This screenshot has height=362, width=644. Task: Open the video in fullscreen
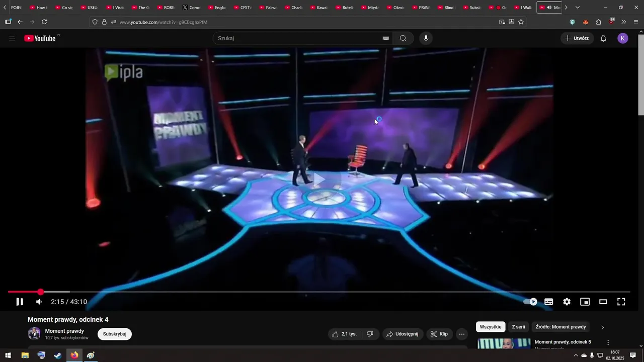(621, 302)
